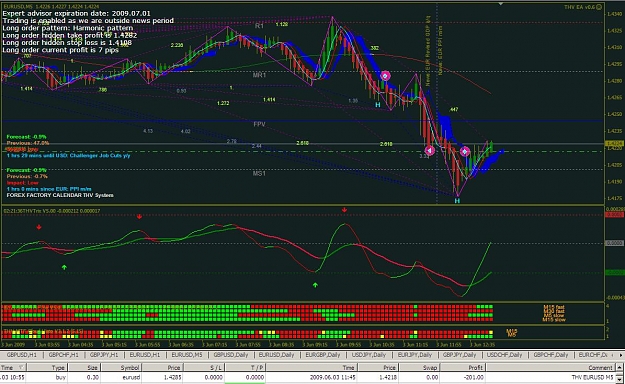625x384 pixels.
Task: Sort orders by the Type column header
Action: click(x=46, y=368)
